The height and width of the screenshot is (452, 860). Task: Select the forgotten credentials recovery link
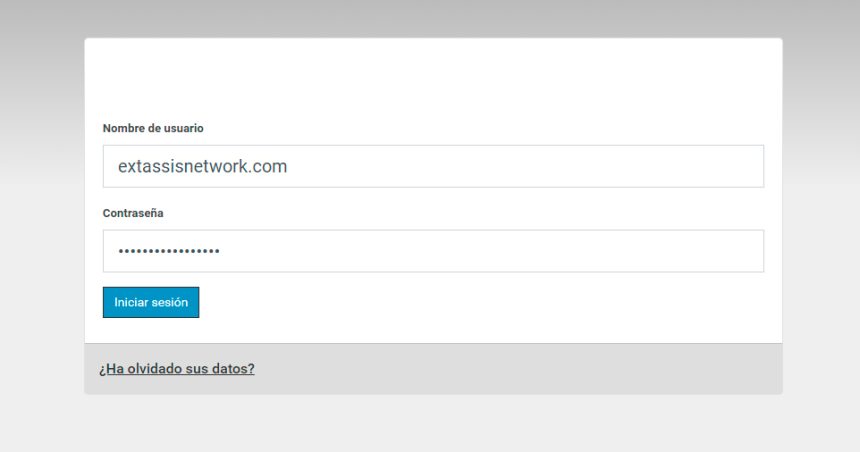tap(177, 369)
